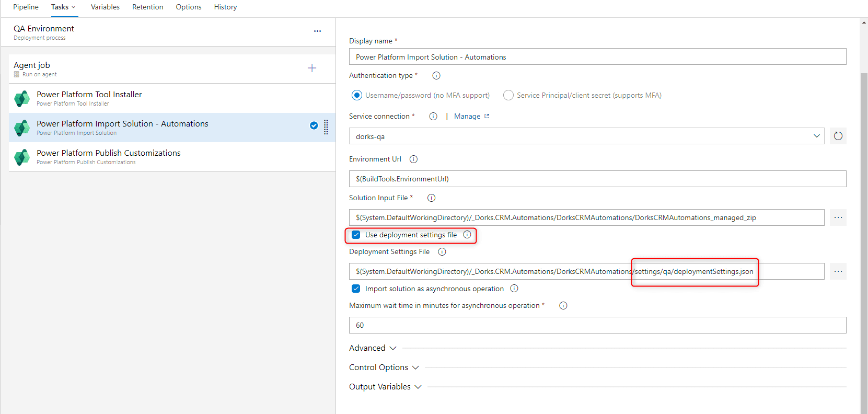Refresh the service connection list

(x=838, y=136)
